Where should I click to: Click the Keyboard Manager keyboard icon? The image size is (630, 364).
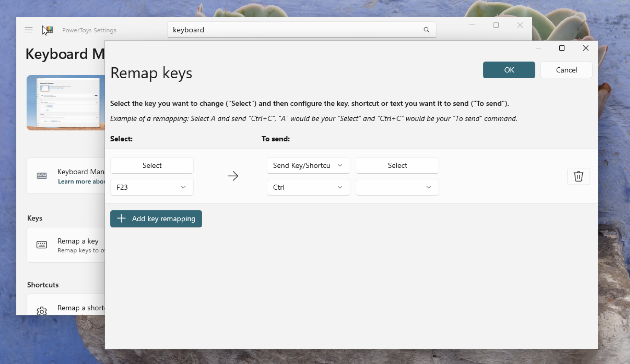[x=42, y=176]
